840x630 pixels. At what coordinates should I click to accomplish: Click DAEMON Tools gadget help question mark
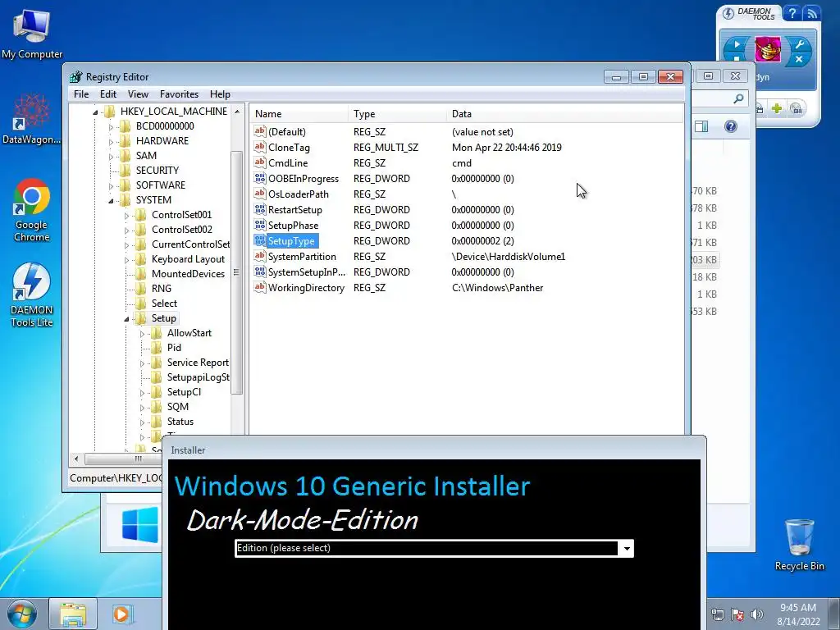coord(792,13)
